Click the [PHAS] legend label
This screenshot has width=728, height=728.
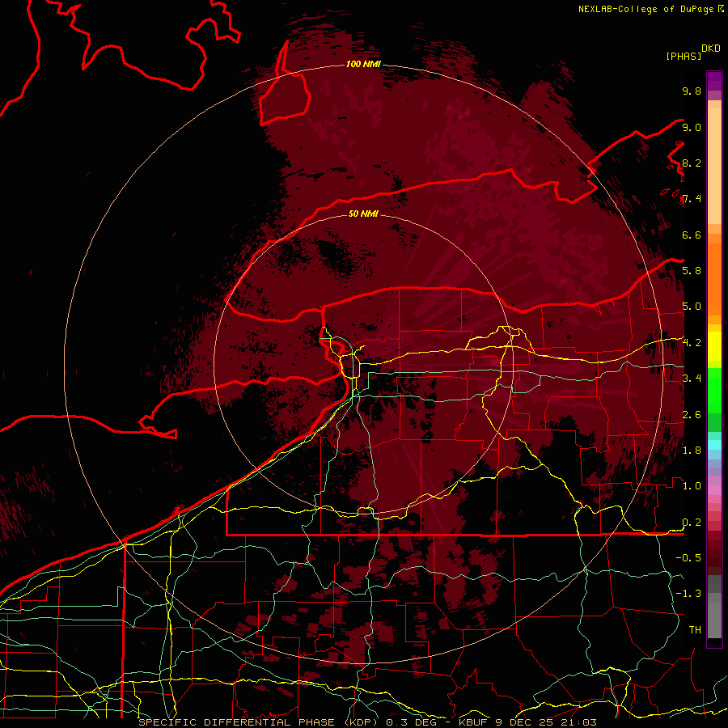[x=684, y=56]
